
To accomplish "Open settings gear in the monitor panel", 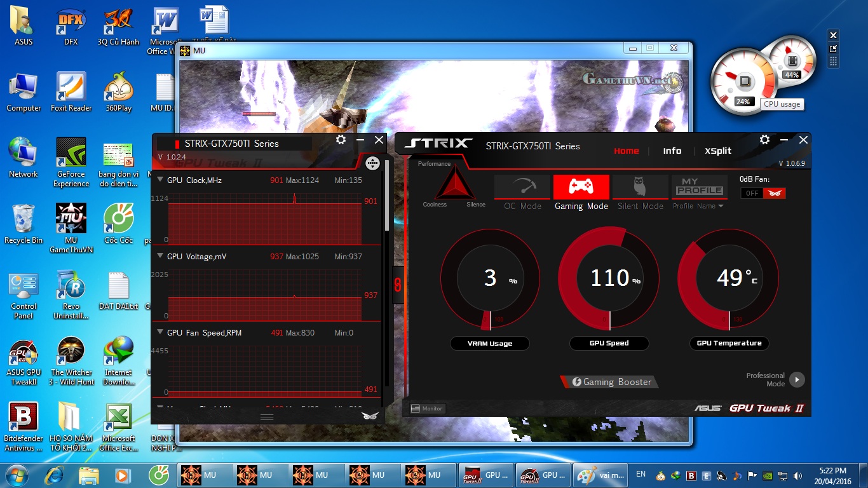I will pyautogui.click(x=341, y=140).
